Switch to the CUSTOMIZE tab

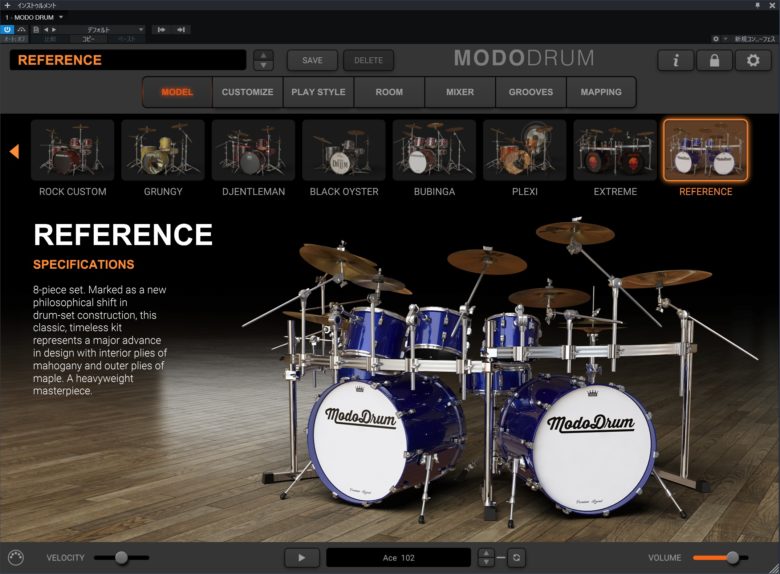[248, 92]
